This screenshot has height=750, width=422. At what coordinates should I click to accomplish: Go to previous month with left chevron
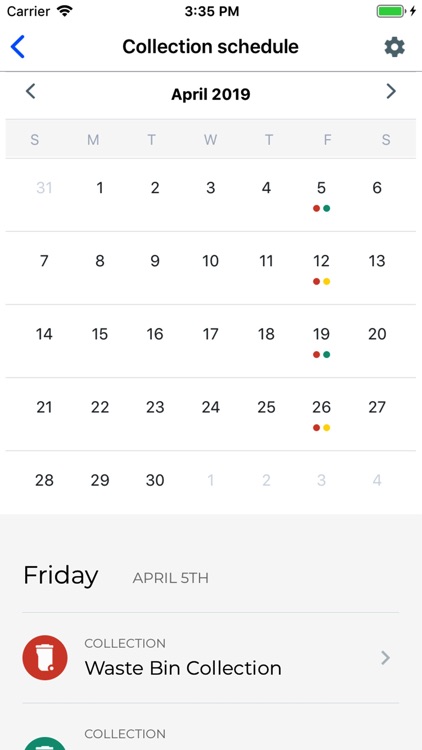coord(31,91)
